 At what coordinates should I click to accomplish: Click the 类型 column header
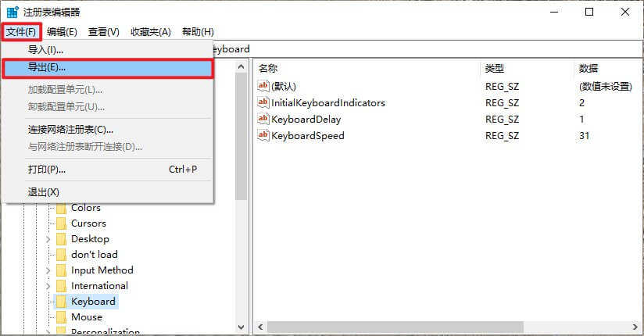495,69
